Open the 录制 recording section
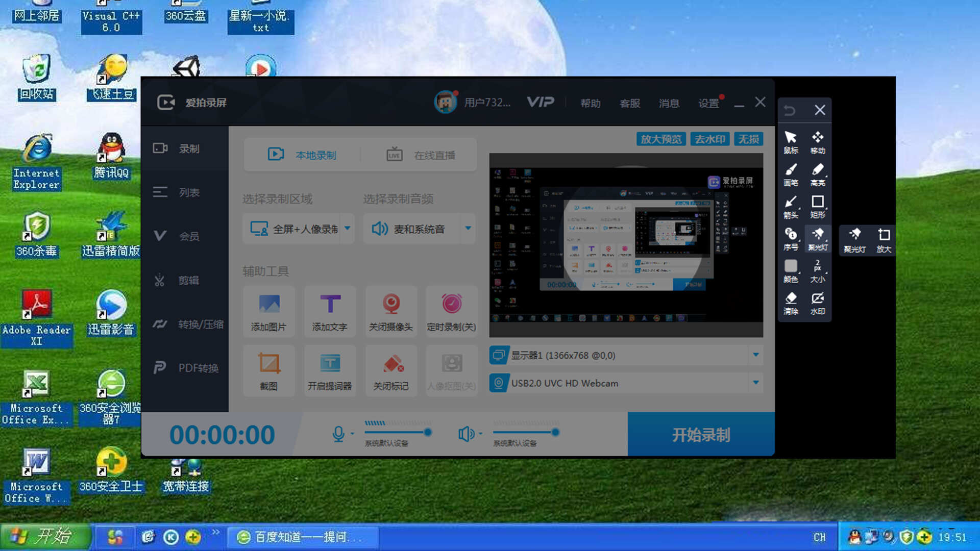The image size is (980, 551). (185, 148)
